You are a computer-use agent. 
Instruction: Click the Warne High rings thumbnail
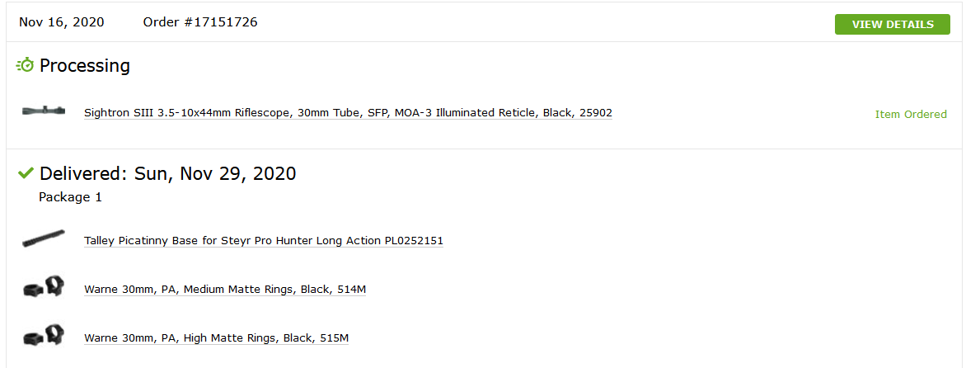coord(43,336)
